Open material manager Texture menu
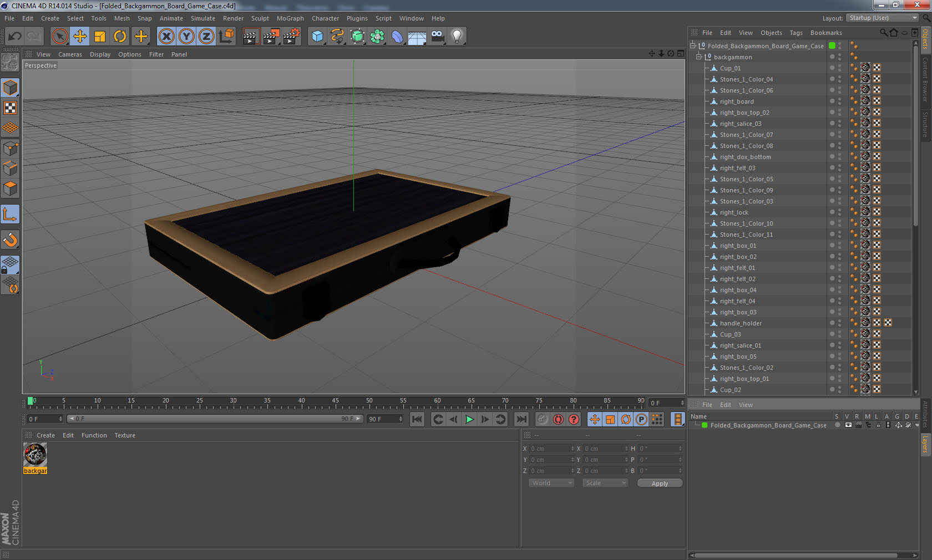The image size is (932, 560). click(125, 435)
